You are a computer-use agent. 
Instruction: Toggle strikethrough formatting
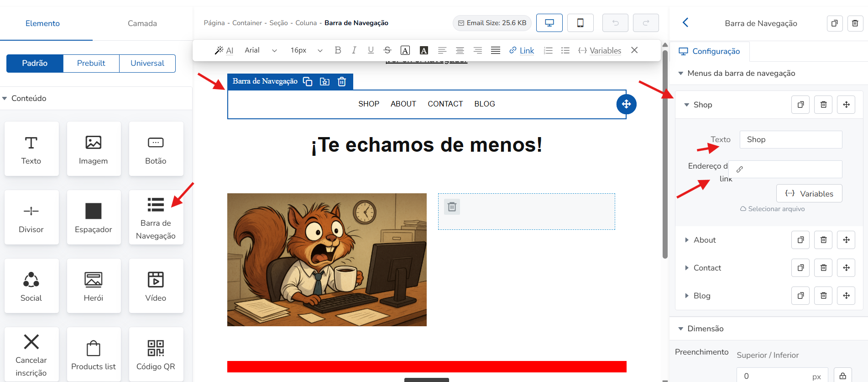387,50
